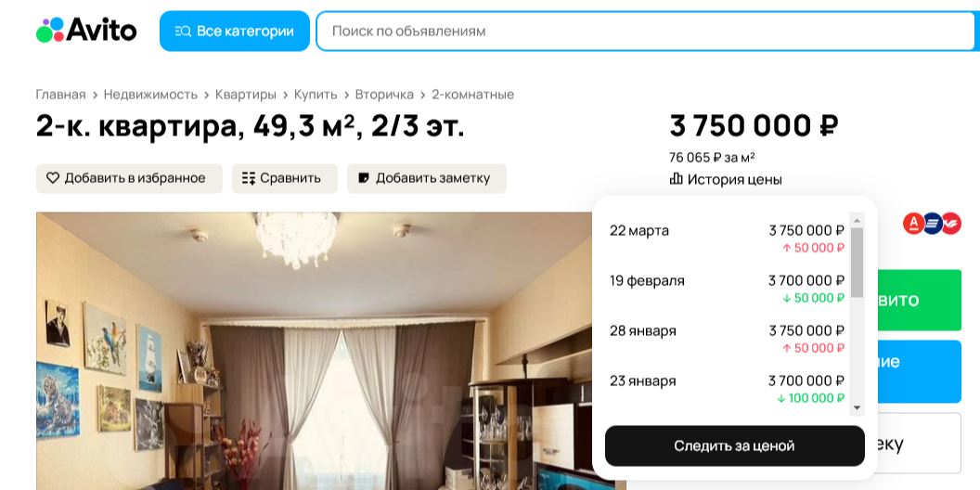Click the Avito logo
This screenshot has height=490, width=980.
coord(86,30)
